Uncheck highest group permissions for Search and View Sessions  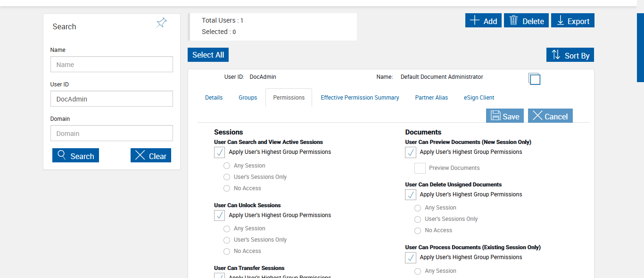(x=220, y=152)
